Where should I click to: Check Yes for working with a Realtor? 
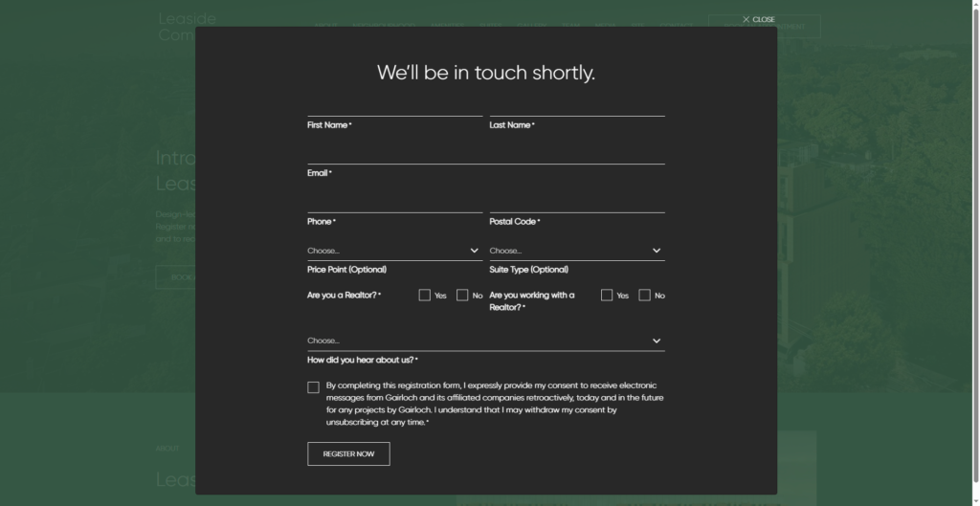click(606, 295)
